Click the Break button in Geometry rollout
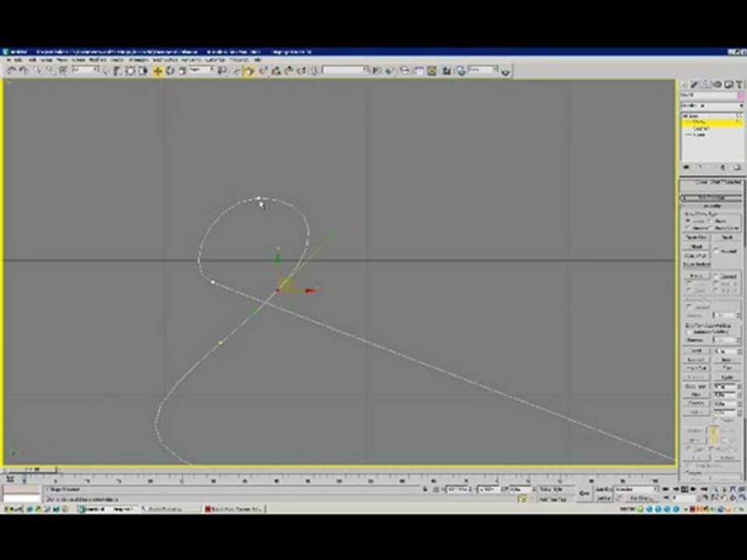 [x=727, y=237]
